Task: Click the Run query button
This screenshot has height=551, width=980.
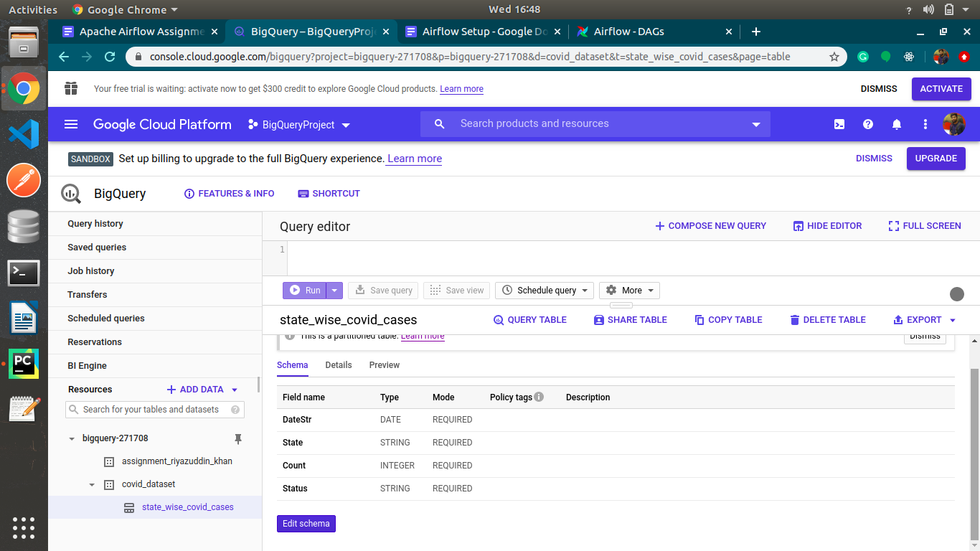Action: 305,291
